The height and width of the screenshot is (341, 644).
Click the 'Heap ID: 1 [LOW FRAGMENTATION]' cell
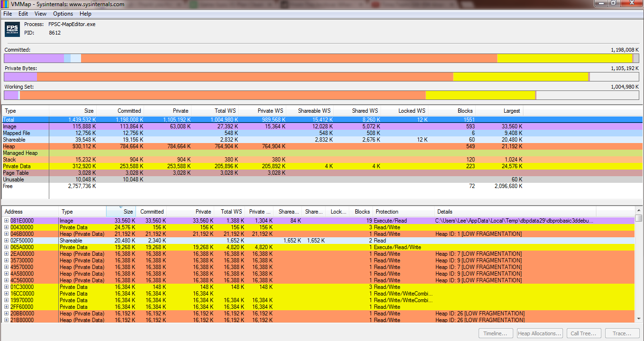(479, 234)
